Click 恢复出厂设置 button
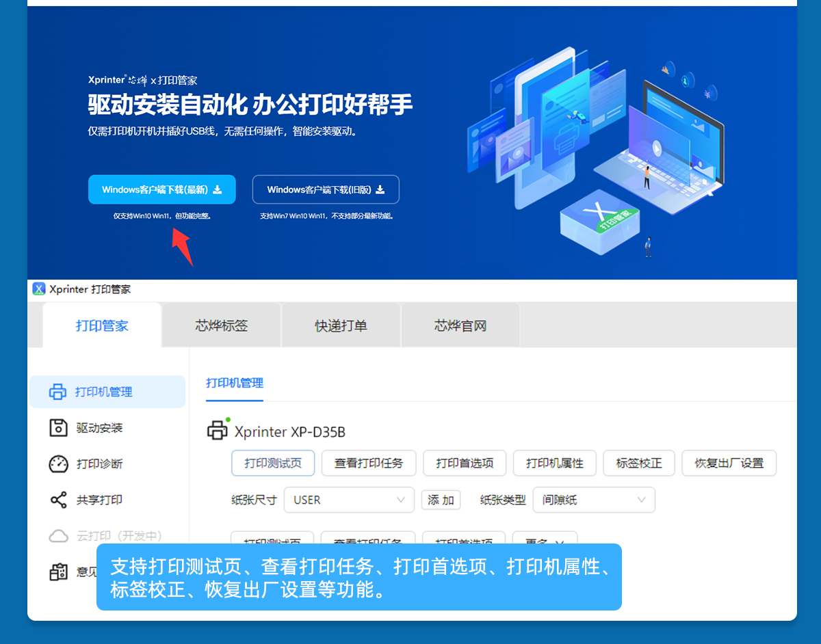 729,463
